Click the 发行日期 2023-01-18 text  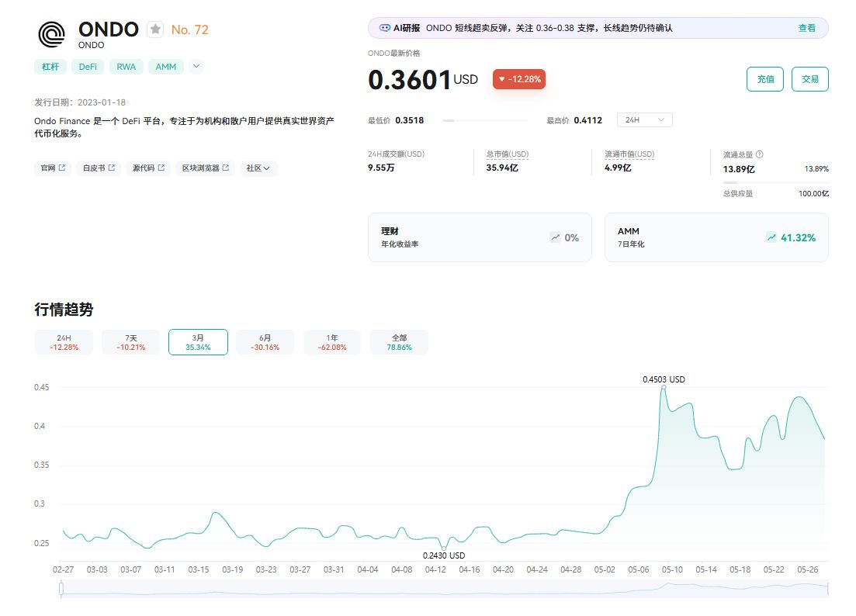pyautogui.click(x=80, y=102)
